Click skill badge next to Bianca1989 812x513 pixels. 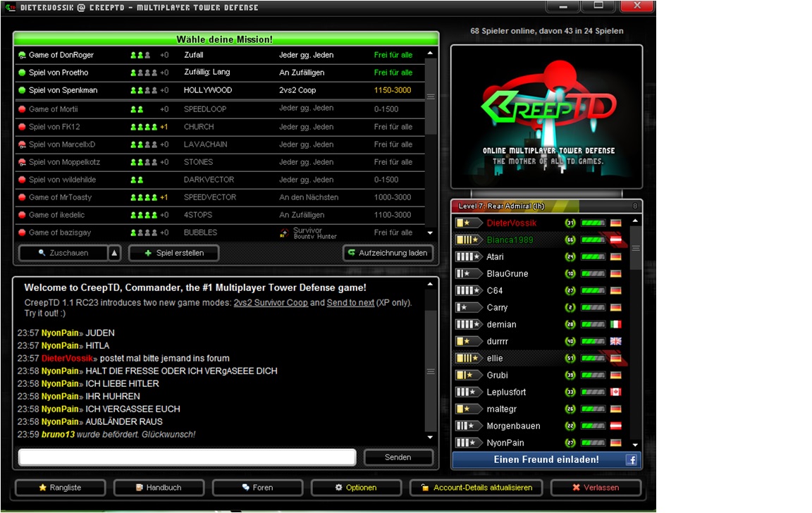[x=570, y=240]
